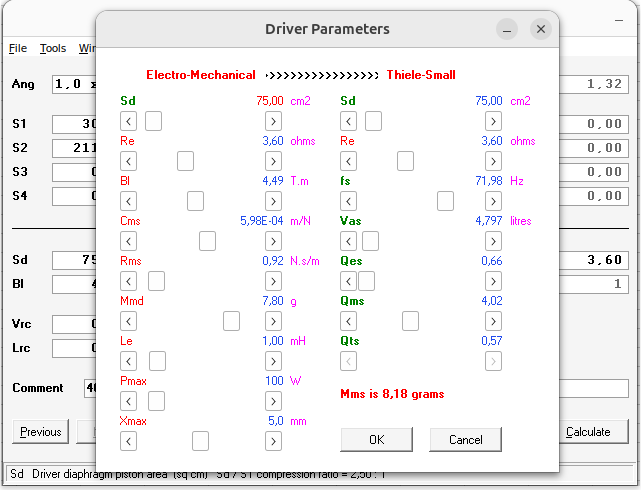Decrease Pmax value with left arrow
Image resolution: width=641 pixels, height=490 pixels.
128,401
